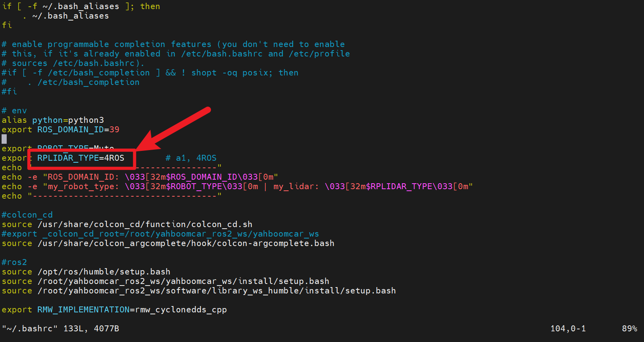Click the 'alias python=python3' line
Image resolution: width=644 pixels, height=342 pixels.
coord(53,120)
